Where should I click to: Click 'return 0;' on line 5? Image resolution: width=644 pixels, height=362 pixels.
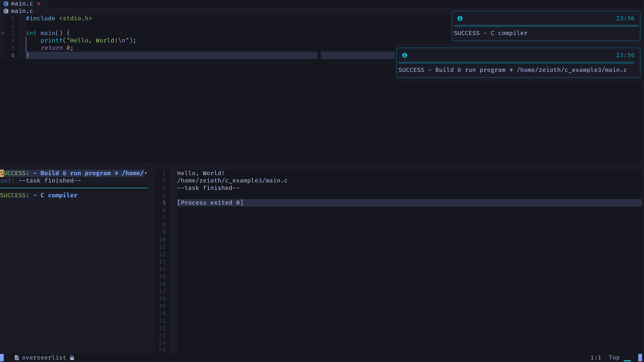tap(57, 48)
